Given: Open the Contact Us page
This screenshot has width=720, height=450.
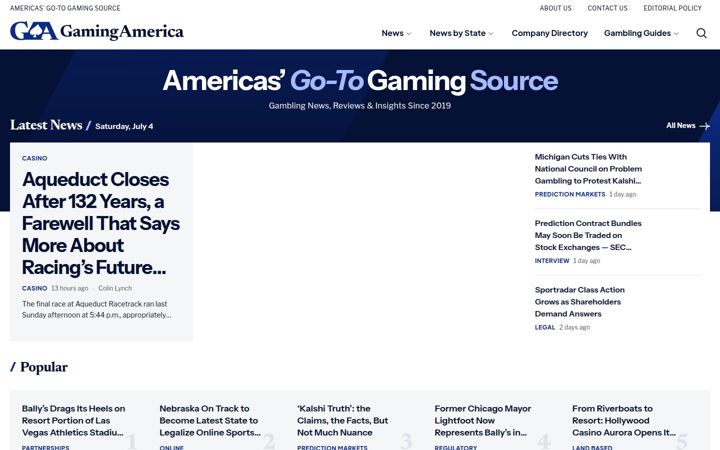Looking at the screenshot, I should click(x=608, y=8).
